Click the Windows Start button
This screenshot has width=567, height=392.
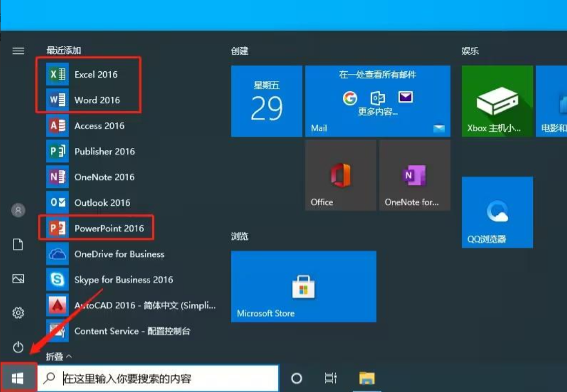[x=18, y=379]
